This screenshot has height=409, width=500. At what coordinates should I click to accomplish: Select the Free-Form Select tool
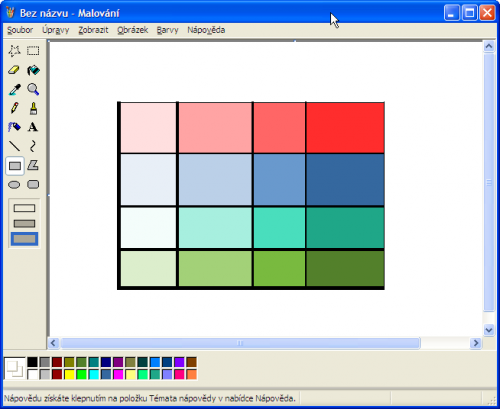14,51
